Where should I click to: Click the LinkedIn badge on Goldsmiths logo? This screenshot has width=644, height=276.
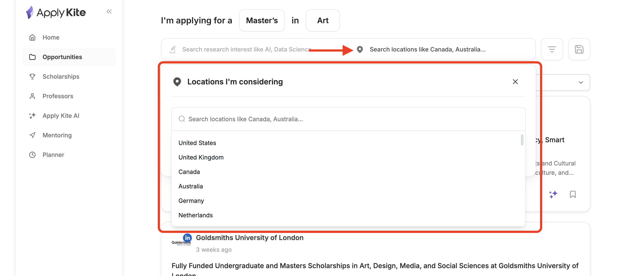187,238
